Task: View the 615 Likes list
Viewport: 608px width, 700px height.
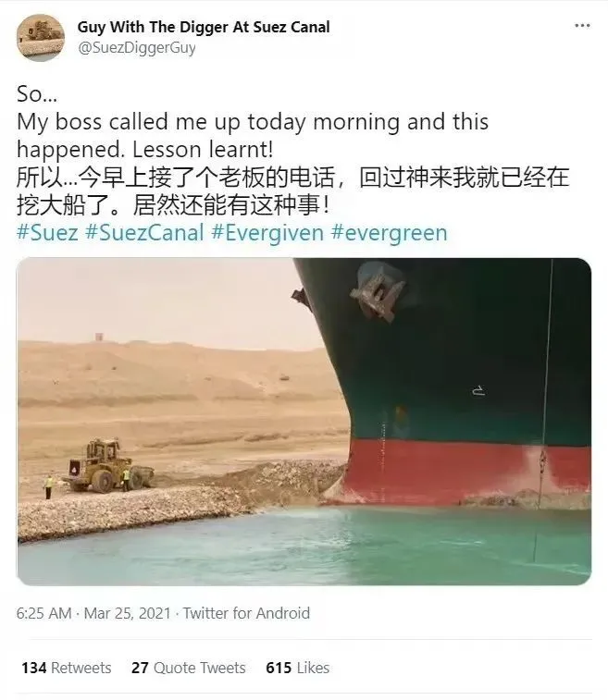Action: 298,668
